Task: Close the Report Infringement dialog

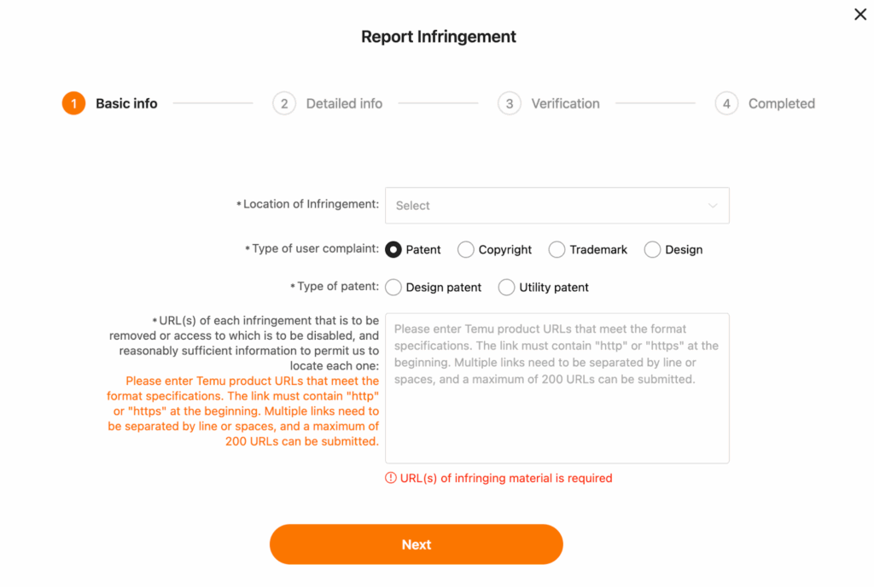Action: (x=860, y=15)
